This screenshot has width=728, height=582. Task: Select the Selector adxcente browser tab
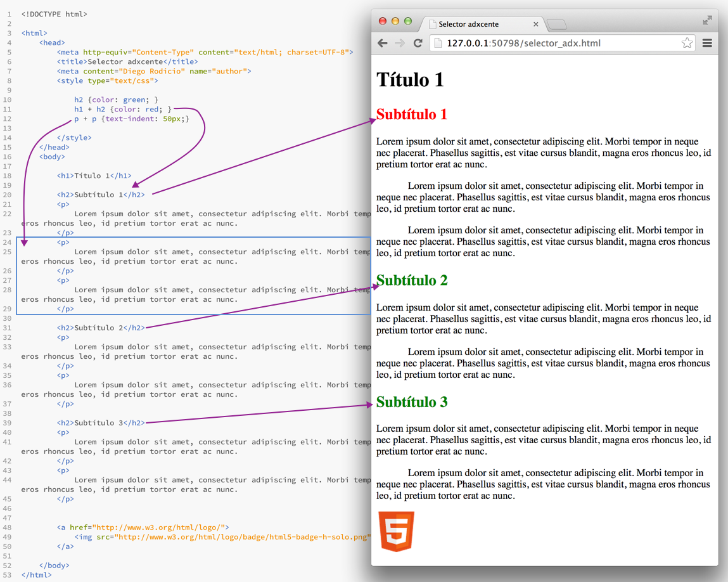point(475,24)
